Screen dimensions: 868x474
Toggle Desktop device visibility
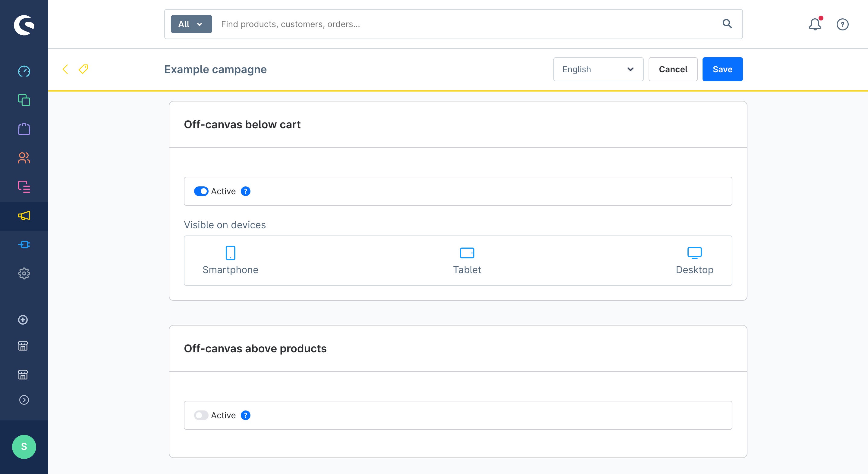coord(694,260)
